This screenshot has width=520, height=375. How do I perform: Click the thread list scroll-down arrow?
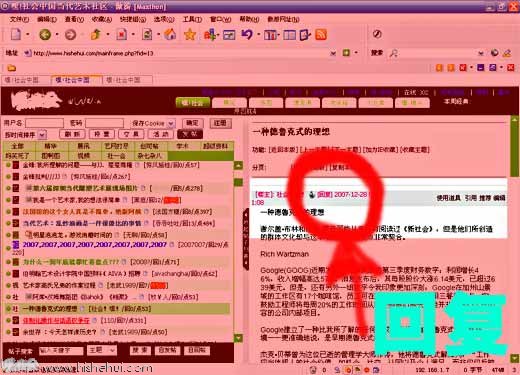click(238, 338)
